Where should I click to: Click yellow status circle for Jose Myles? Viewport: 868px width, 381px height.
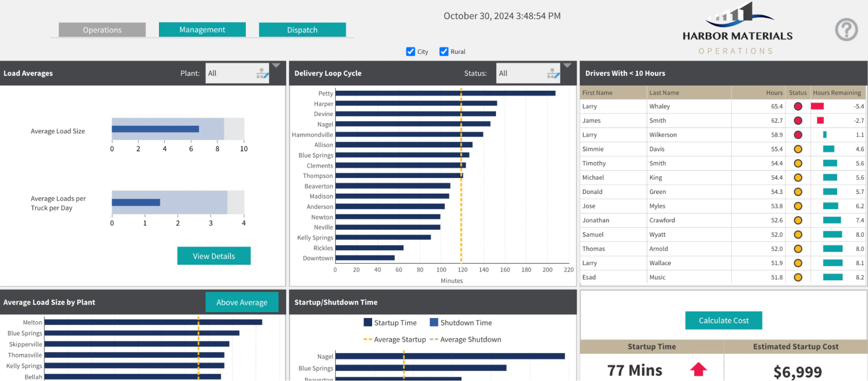[x=798, y=206]
